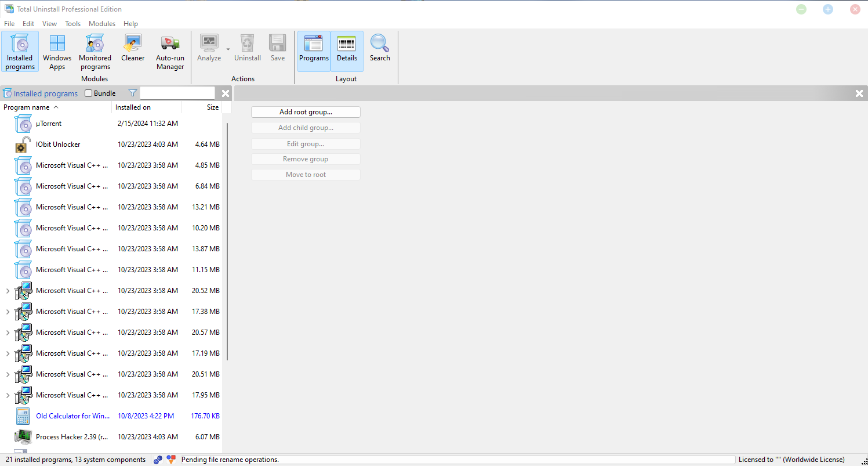Switch to the Windows Apps module
The image size is (868, 466).
point(57,52)
